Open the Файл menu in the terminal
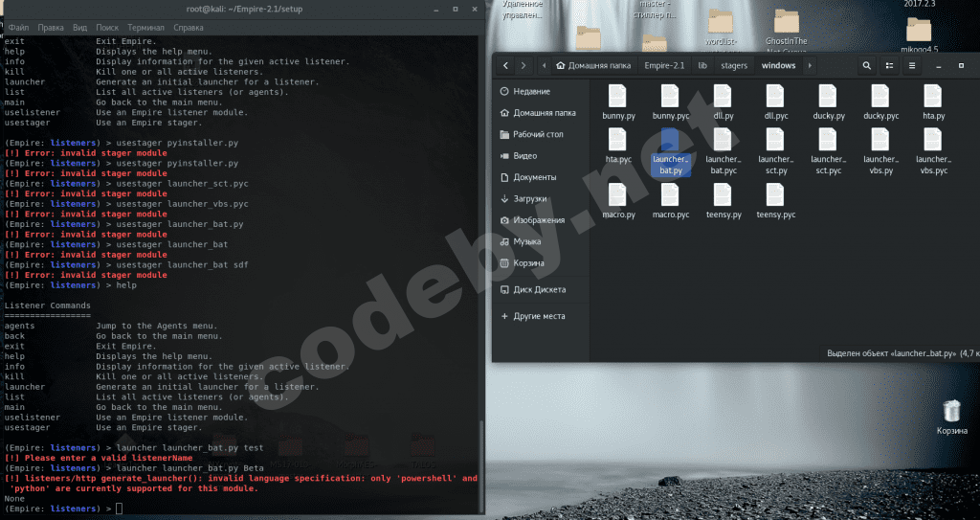Screen dimensions: 980x520 click(x=18, y=28)
